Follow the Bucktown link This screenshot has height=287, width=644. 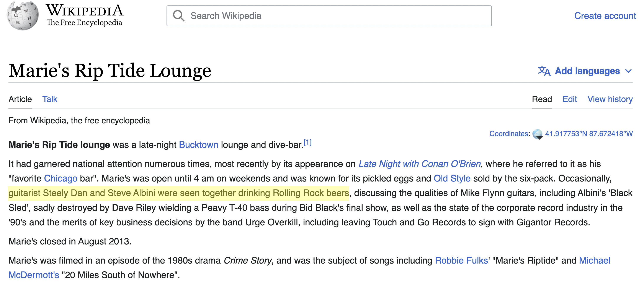tap(198, 145)
